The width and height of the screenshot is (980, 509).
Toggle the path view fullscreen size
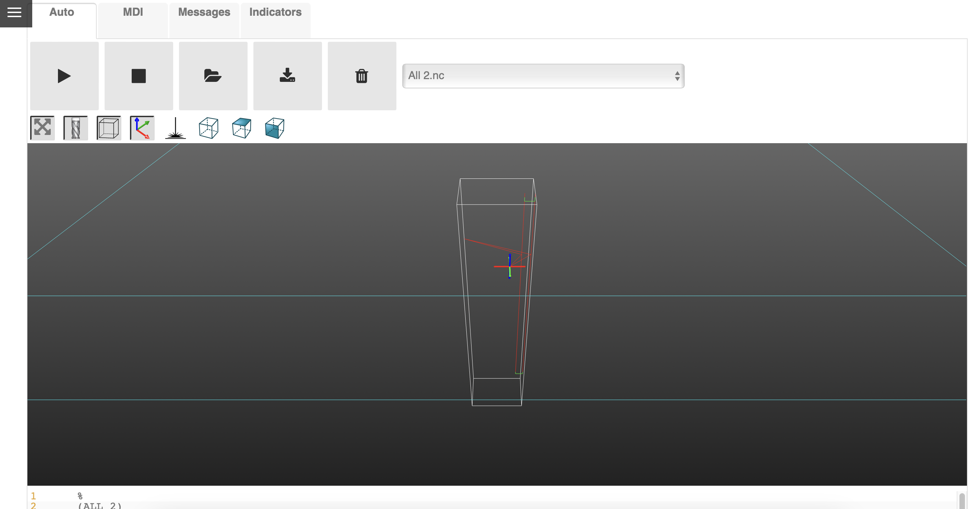coord(42,128)
